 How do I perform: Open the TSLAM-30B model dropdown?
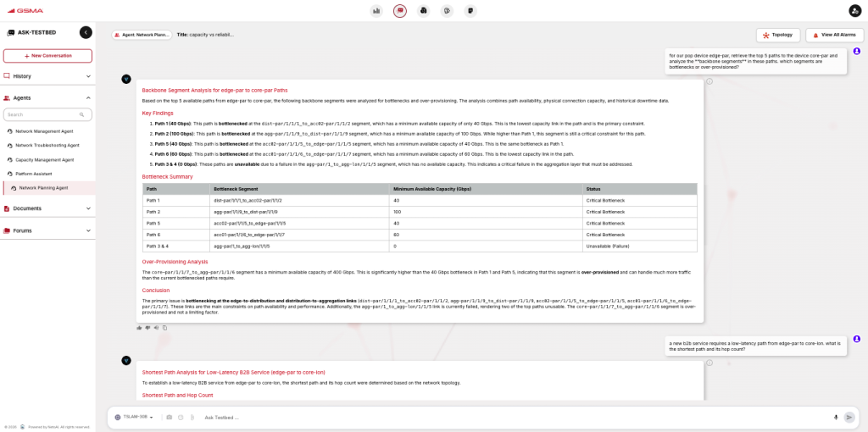click(134, 417)
